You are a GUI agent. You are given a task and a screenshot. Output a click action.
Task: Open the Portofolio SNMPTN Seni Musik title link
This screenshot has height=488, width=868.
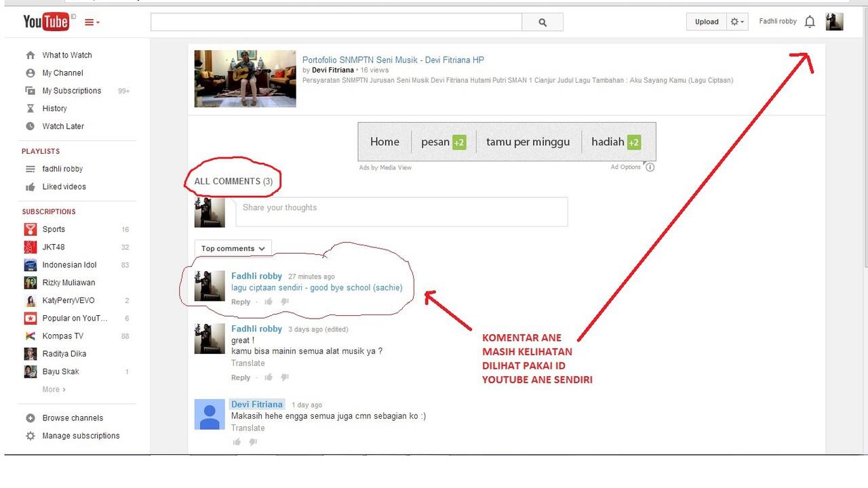[x=393, y=60]
